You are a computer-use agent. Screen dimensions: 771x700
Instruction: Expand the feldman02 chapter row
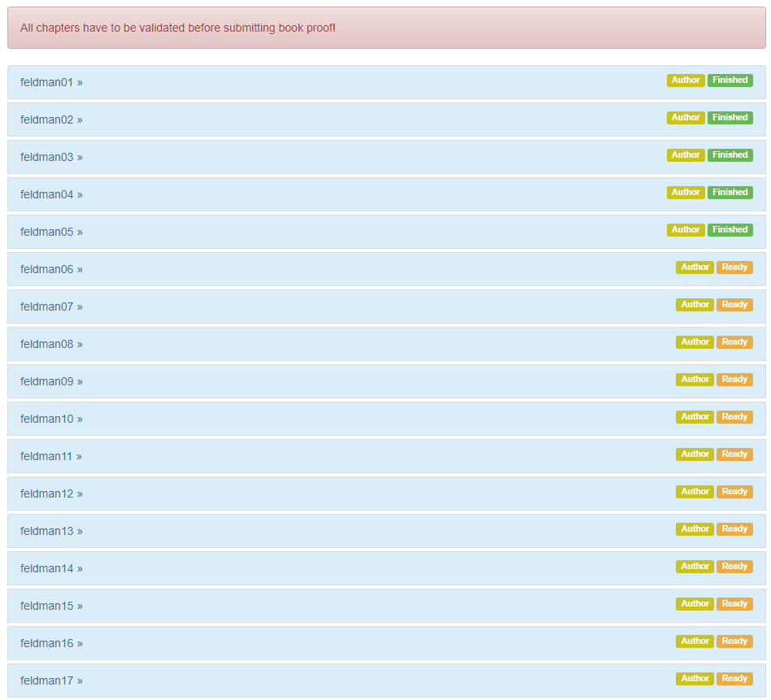(51, 120)
